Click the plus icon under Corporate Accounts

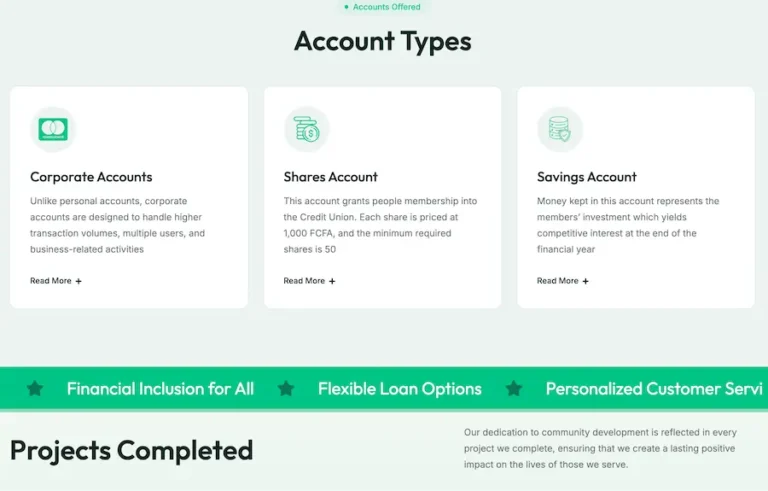tap(78, 281)
